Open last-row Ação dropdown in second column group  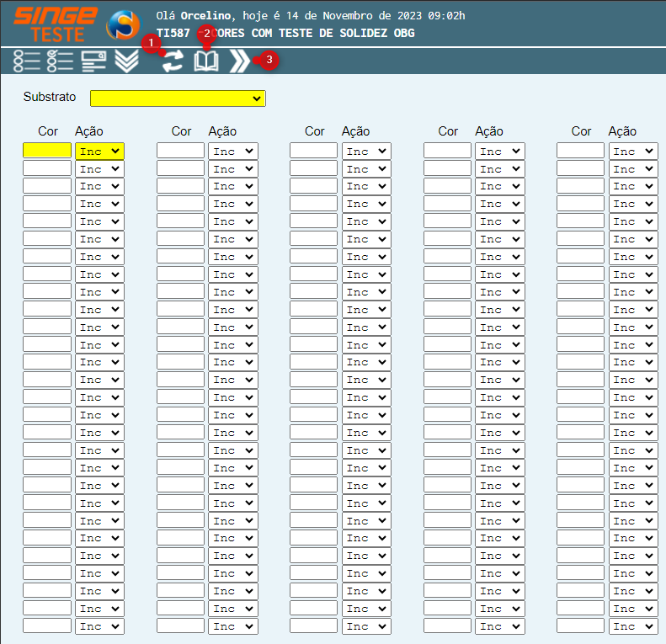(x=233, y=626)
